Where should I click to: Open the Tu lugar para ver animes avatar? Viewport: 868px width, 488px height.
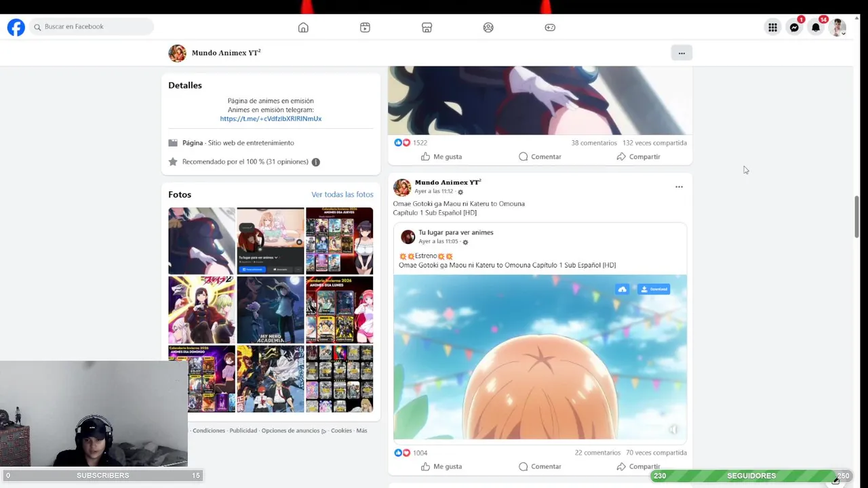tap(408, 237)
